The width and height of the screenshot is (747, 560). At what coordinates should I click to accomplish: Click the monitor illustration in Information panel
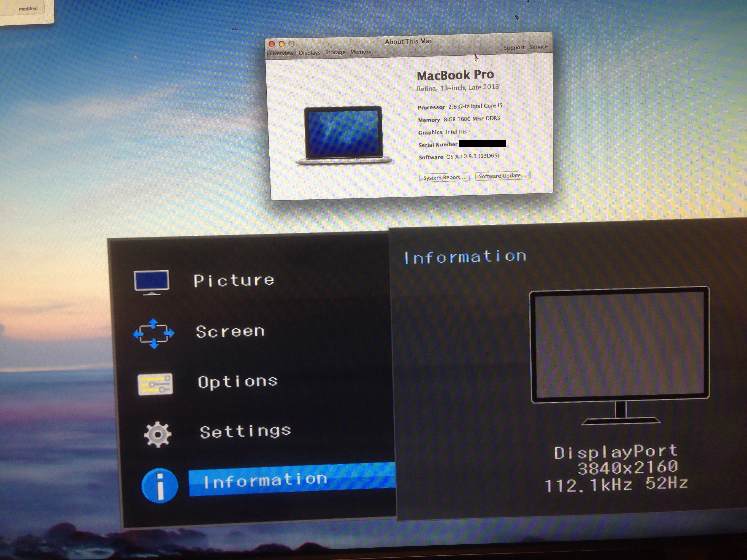pyautogui.click(x=620, y=356)
